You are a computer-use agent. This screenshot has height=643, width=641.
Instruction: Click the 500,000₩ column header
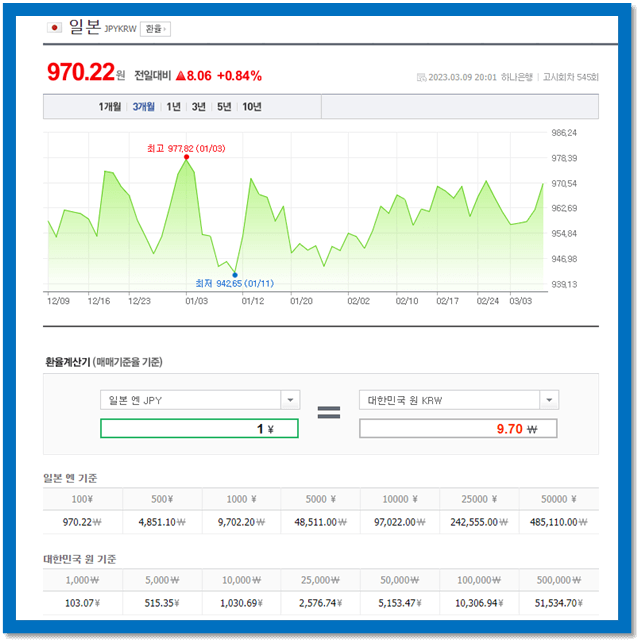pos(559,580)
